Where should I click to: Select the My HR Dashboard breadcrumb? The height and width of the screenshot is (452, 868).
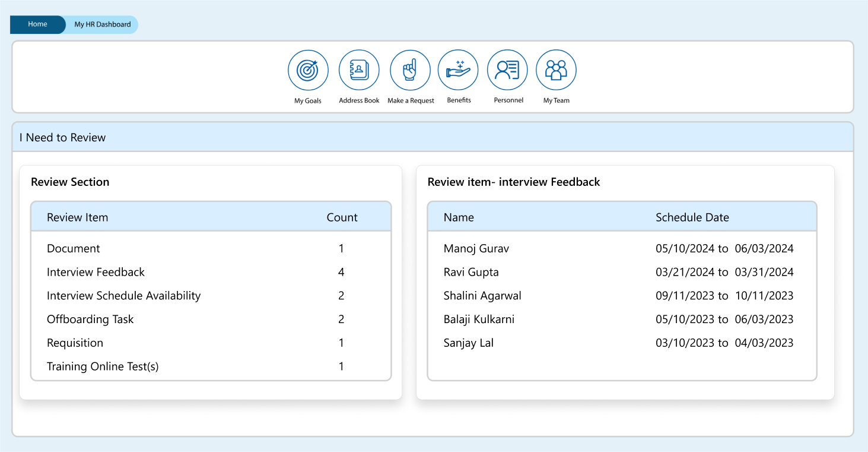click(103, 24)
